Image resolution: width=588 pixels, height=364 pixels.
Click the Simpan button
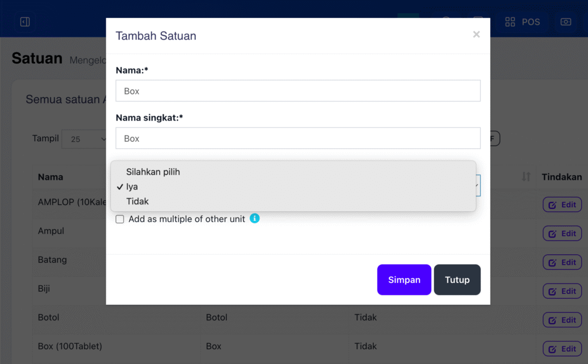pyautogui.click(x=404, y=280)
